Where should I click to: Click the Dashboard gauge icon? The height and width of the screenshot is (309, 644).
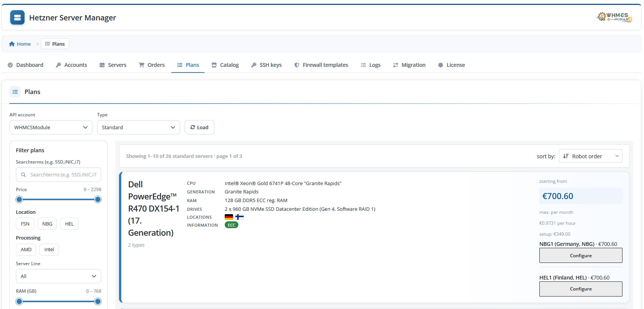(10, 65)
